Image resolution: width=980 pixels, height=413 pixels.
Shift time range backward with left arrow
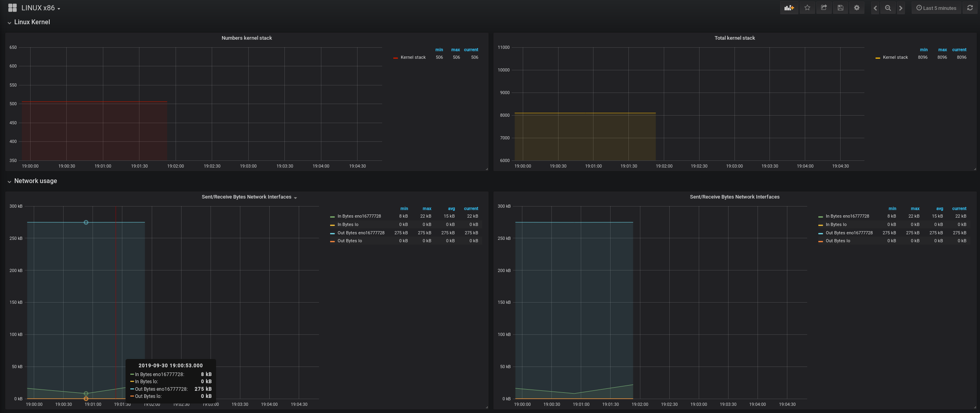coord(875,8)
